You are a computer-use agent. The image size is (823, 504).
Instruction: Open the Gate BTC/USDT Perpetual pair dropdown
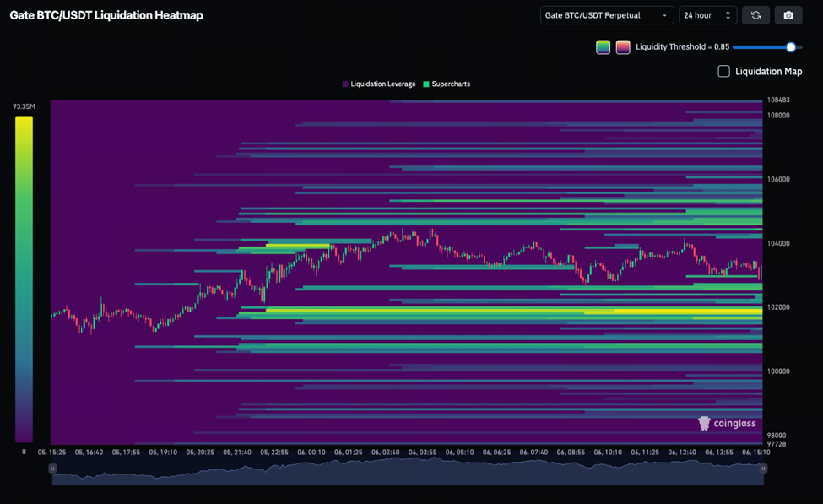click(606, 15)
